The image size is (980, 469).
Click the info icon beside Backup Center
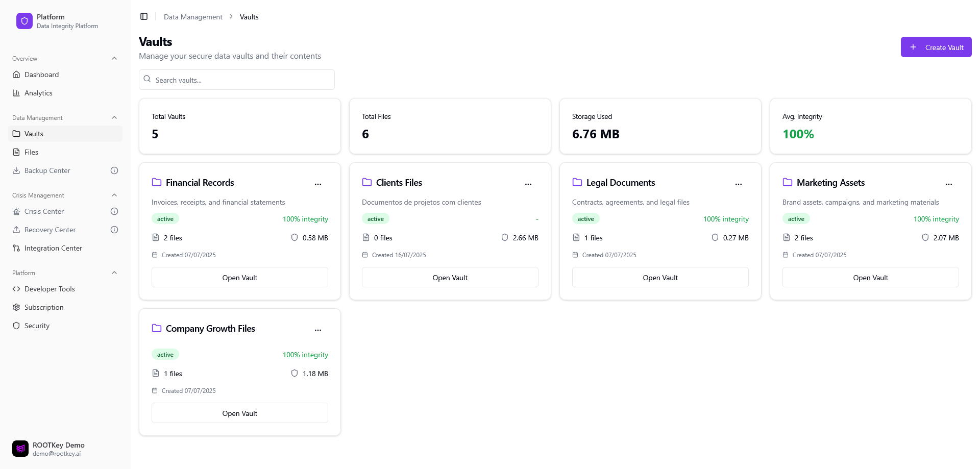(x=114, y=170)
